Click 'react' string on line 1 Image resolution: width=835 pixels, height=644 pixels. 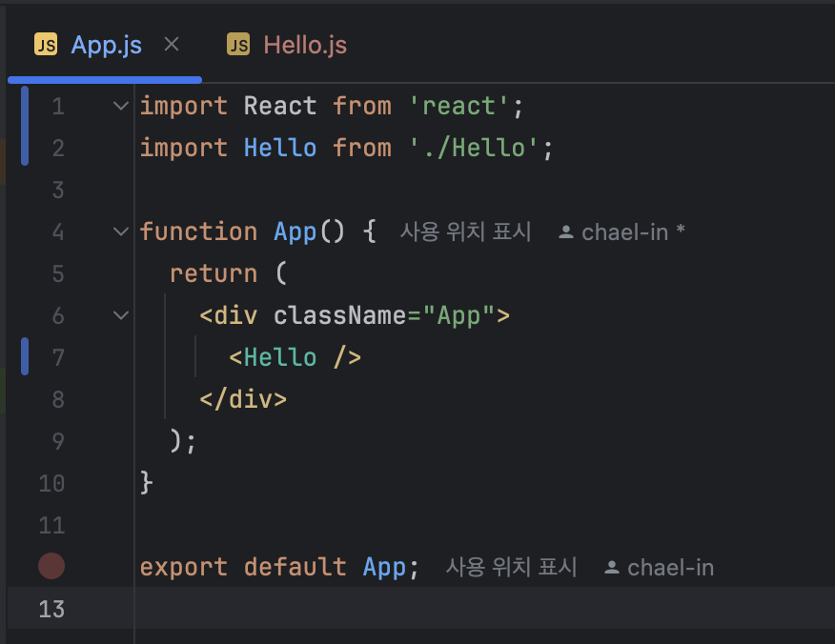point(458,106)
